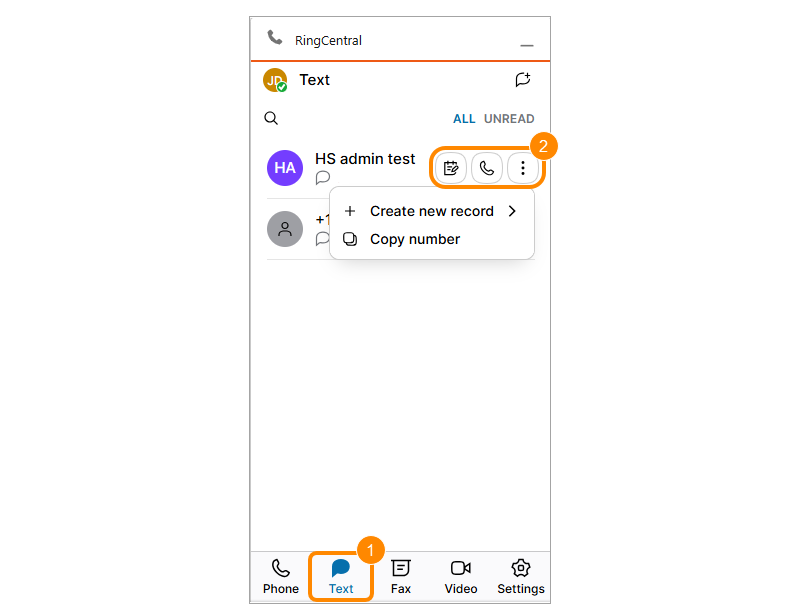This screenshot has width=800, height=616.
Task: Click the JD profile avatar
Action: click(x=275, y=80)
